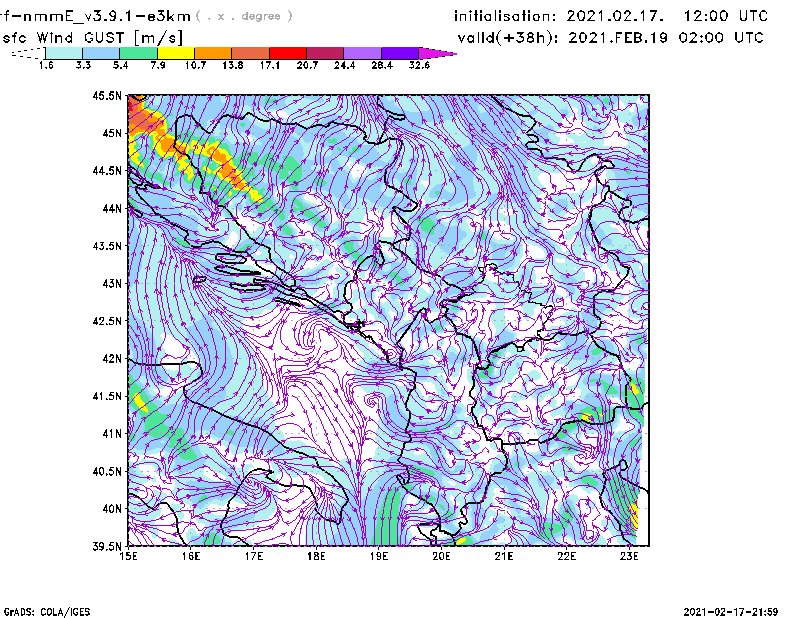Click the '45N' latitude label
The image size is (800, 618).
112,133
